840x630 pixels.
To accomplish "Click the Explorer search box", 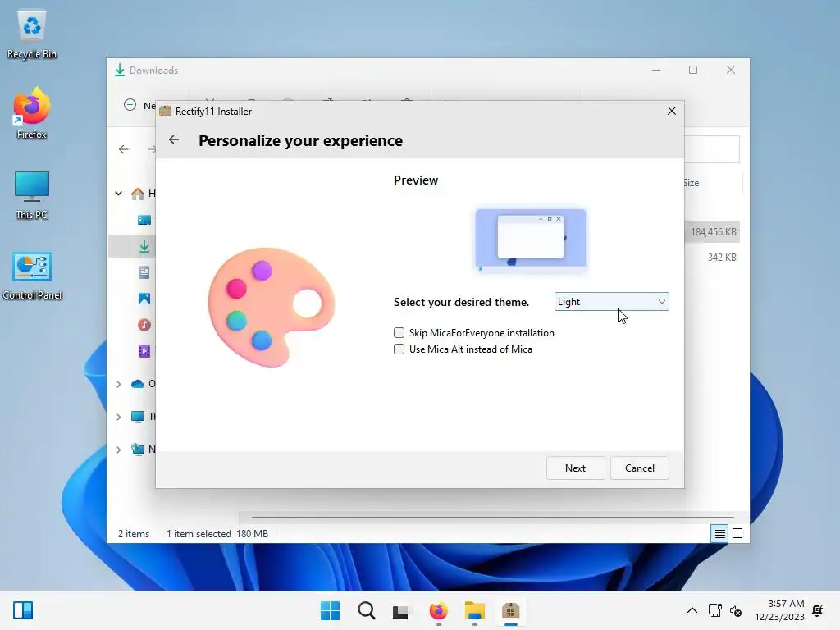I will (712, 149).
